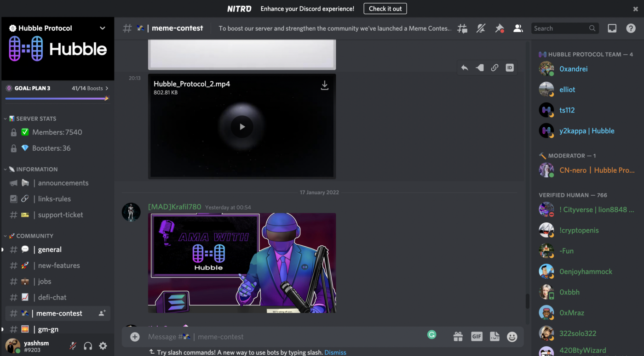
Task: Open the announcements channel
Action: click(x=57, y=183)
